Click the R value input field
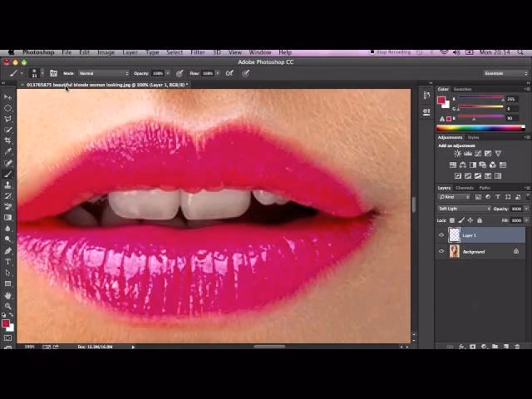This screenshot has height=399, width=532. (x=512, y=99)
